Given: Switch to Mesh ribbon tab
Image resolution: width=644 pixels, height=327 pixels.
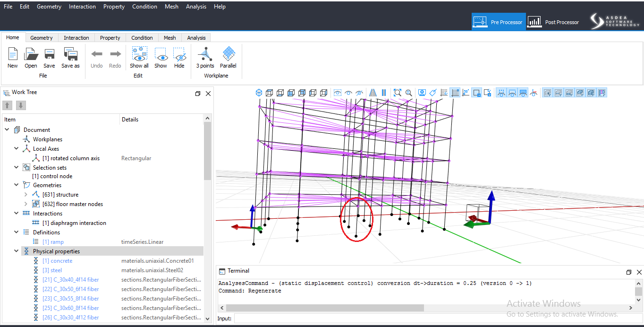Looking at the screenshot, I should pyautogui.click(x=170, y=38).
